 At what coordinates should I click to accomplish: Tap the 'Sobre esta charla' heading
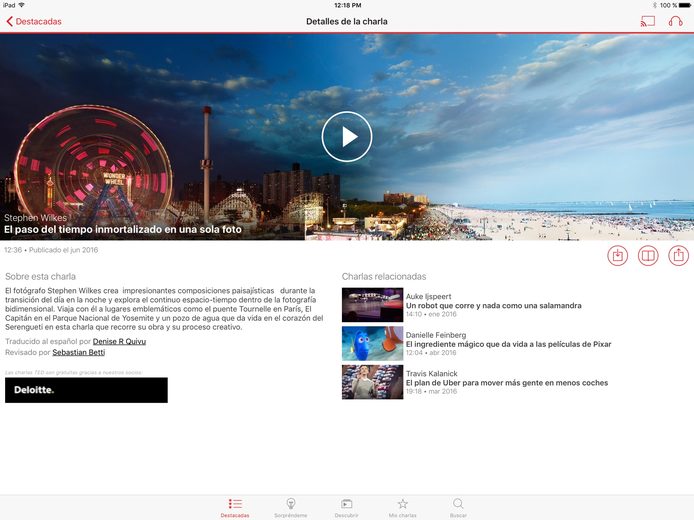(40, 277)
